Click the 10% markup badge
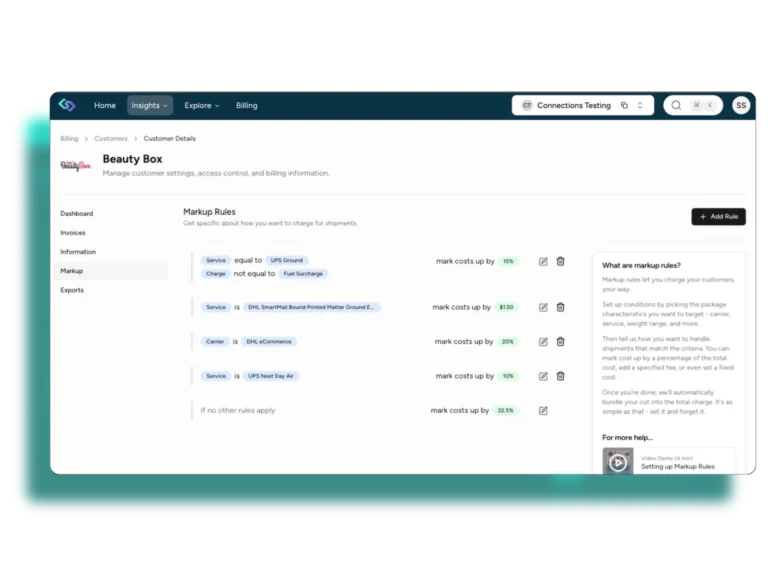The height and width of the screenshot is (576, 768). coord(508,376)
